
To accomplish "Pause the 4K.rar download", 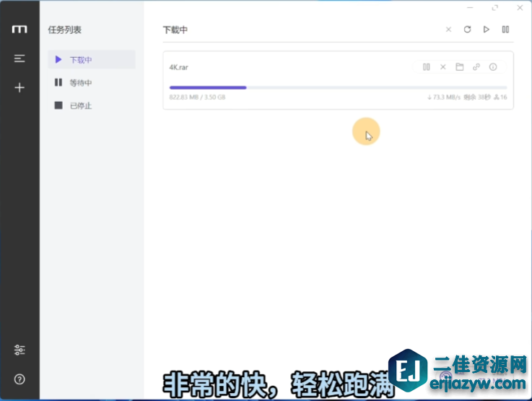I will [427, 67].
